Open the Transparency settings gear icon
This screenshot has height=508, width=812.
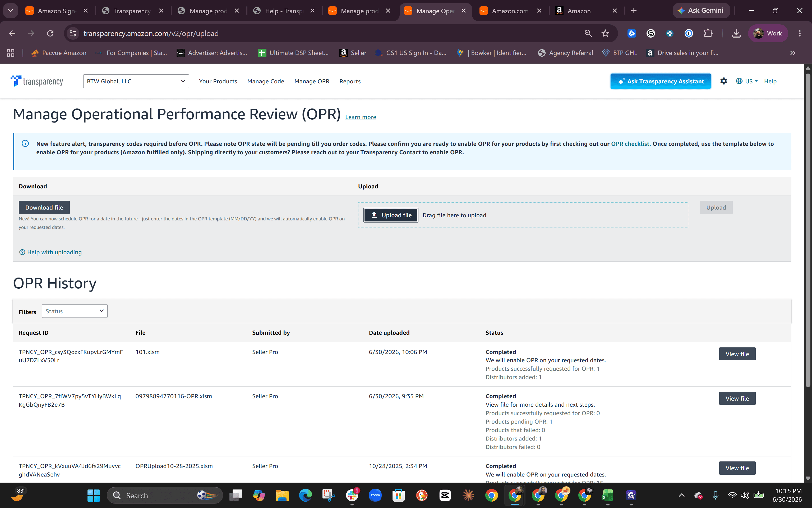pos(723,81)
